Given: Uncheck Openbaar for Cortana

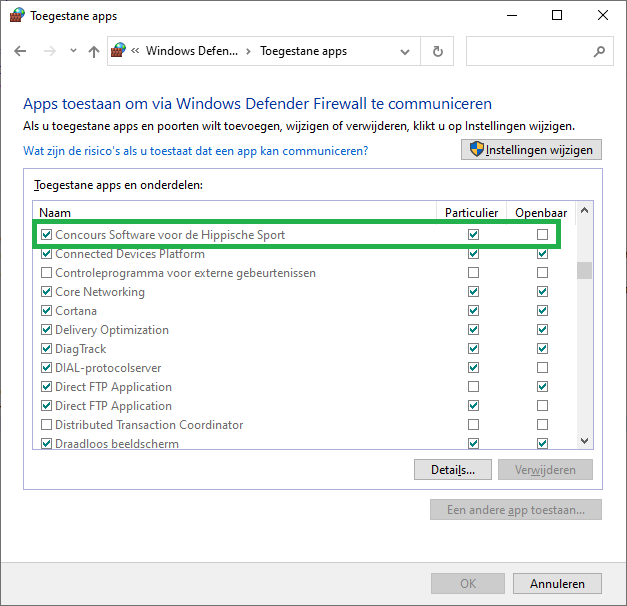Looking at the screenshot, I should [542, 310].
